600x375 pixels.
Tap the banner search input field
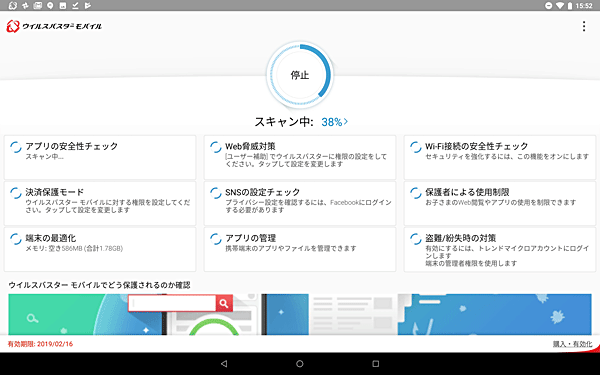coord(172,303)
